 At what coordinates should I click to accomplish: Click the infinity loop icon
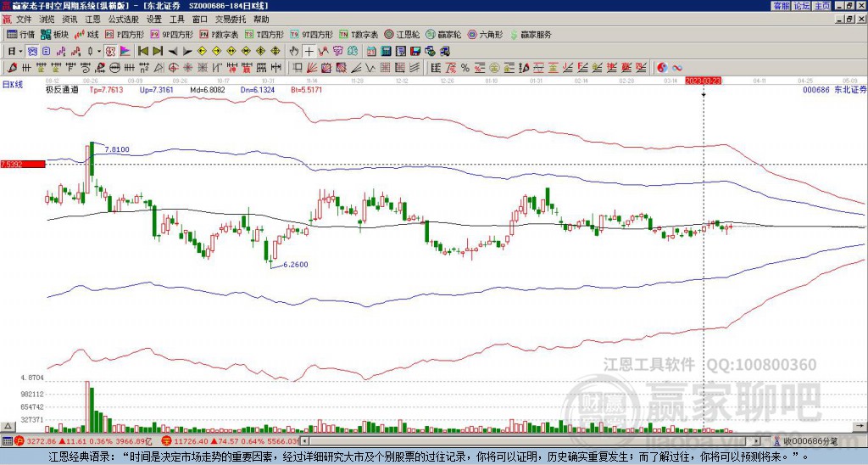(x=677, y=68)
